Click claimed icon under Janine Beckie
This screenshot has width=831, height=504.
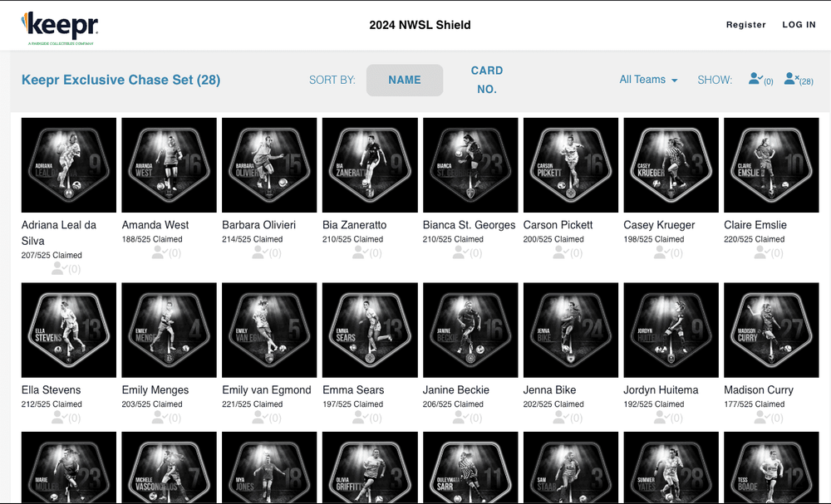(x=467, y=418)
